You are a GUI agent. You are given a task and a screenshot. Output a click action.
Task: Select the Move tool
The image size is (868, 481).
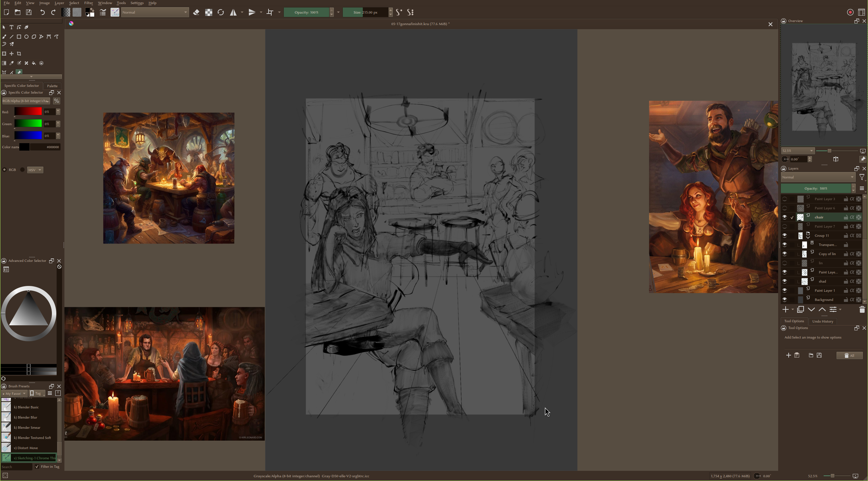(x=12, y=54)
